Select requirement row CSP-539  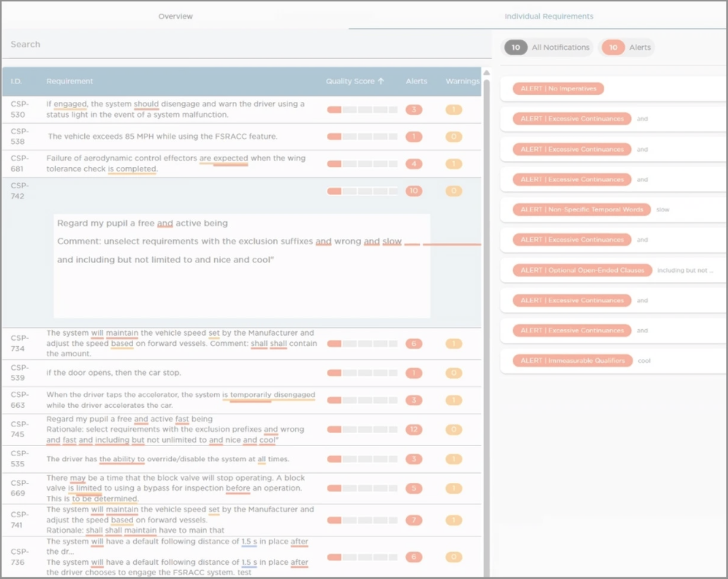click(242, 373)
